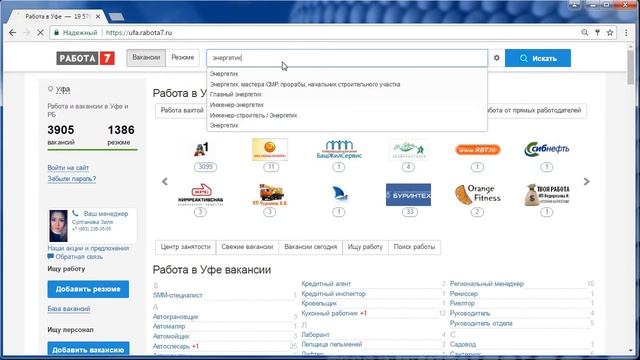This screenshot has height=360, width=640.
Task: Open the Orange Fitness company logo
Action: [478, 195]
